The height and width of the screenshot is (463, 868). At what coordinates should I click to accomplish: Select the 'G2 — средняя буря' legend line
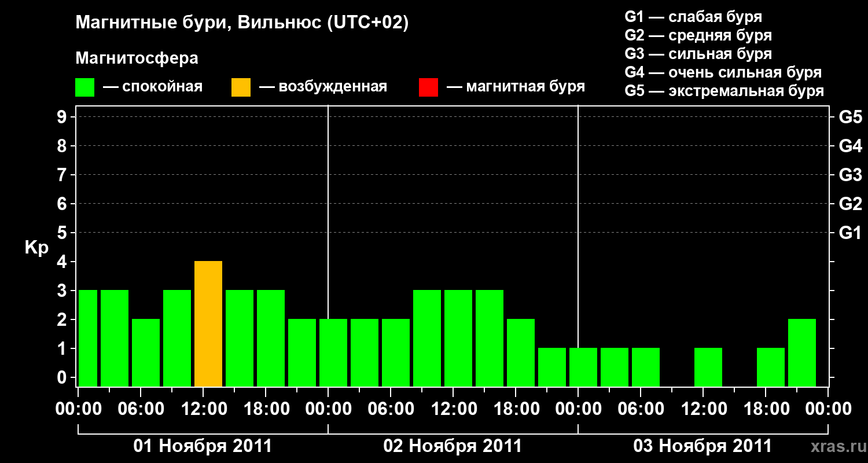pyautogui.click(x=698, y=35)
